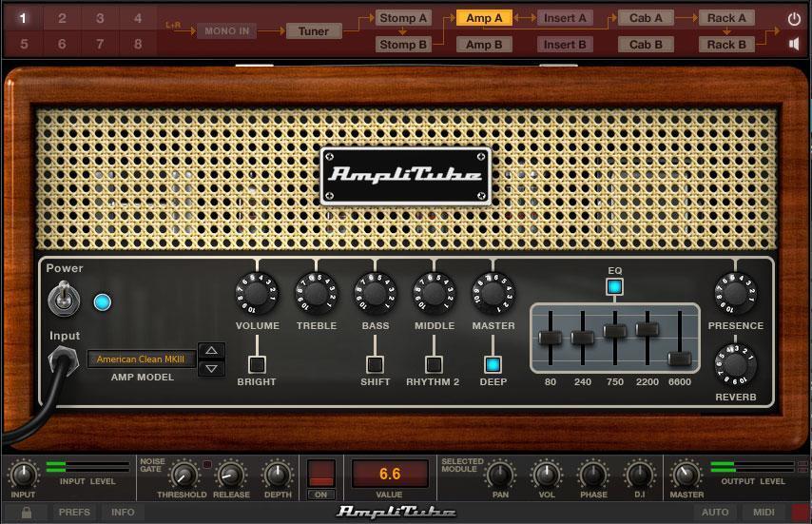This screenshot has width=812, height=524.
Task: Select preset slot 3
Action: point(100,19)
